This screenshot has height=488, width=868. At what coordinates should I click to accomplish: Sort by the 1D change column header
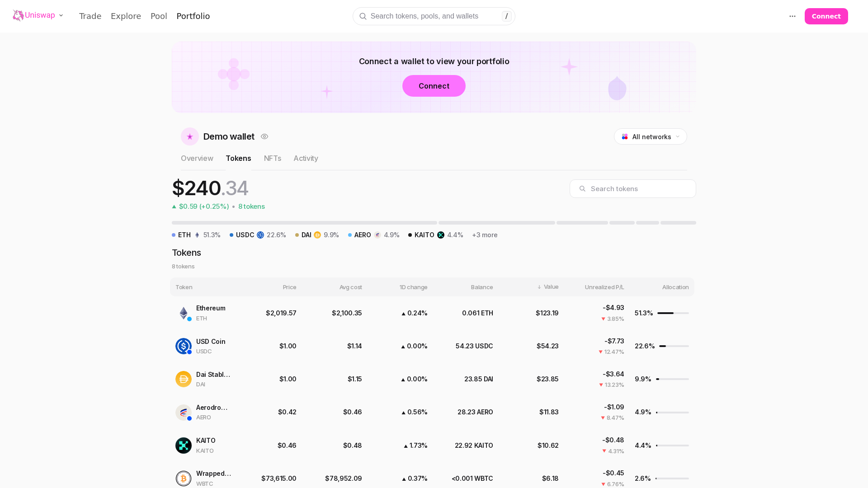414,287
